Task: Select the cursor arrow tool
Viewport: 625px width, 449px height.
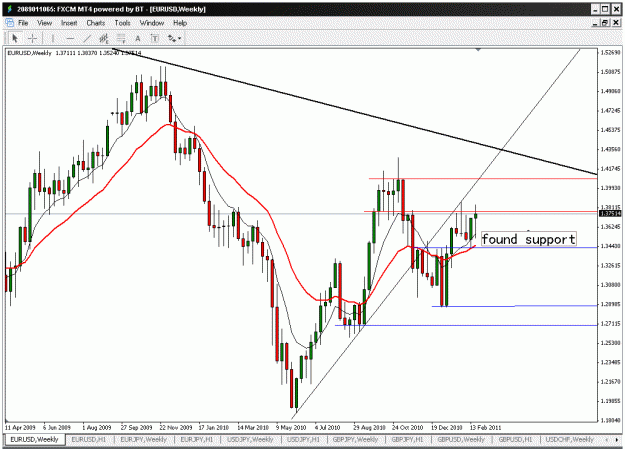Action: [15, 38]
